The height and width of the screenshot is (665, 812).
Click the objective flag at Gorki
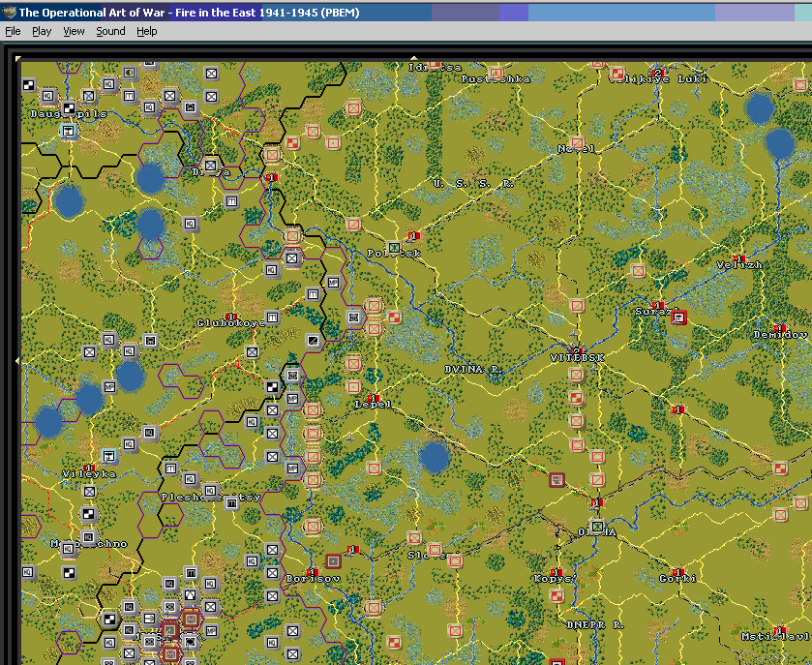click(678, 573)
